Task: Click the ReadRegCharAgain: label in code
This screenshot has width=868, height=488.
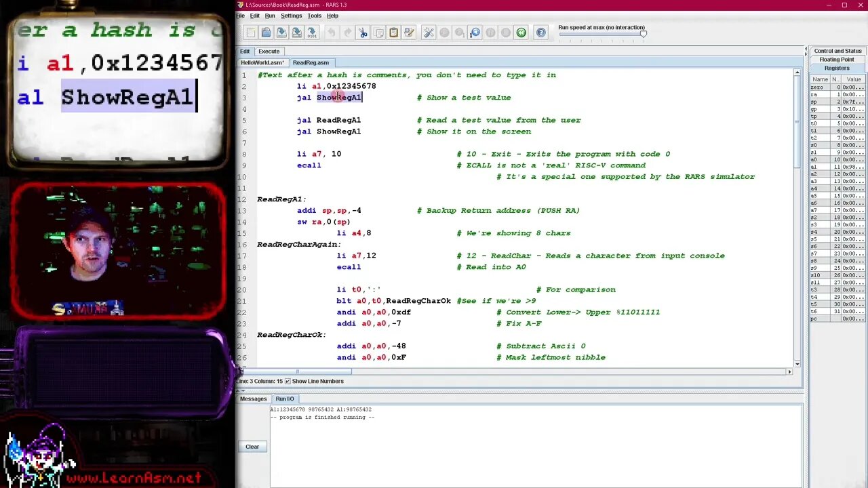Action: pyautogui.click(x=299, y=245)
